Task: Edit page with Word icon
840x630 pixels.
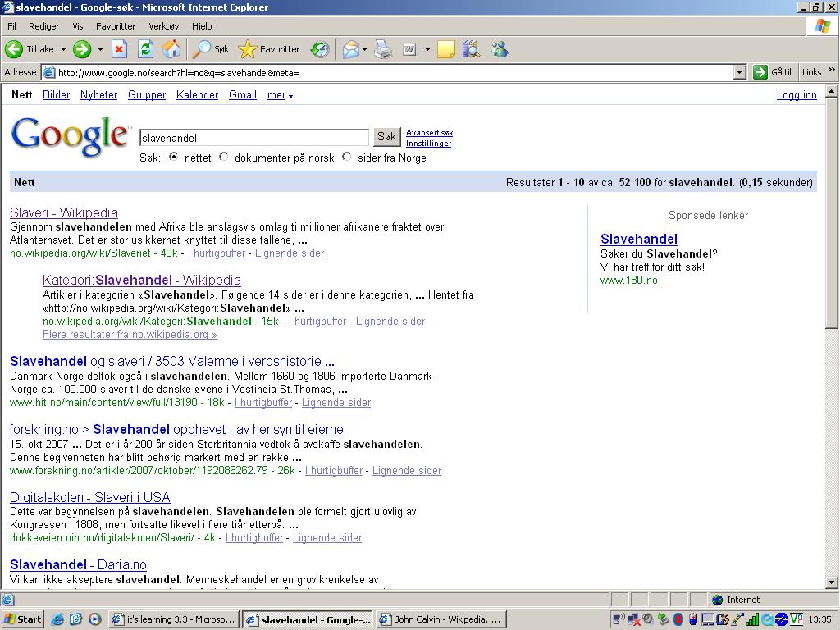Action: pos(409,49)
